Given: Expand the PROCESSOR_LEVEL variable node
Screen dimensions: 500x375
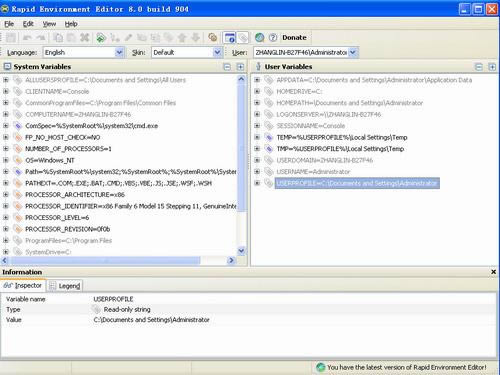Looking at the screenshot, I should coord(6,218).
